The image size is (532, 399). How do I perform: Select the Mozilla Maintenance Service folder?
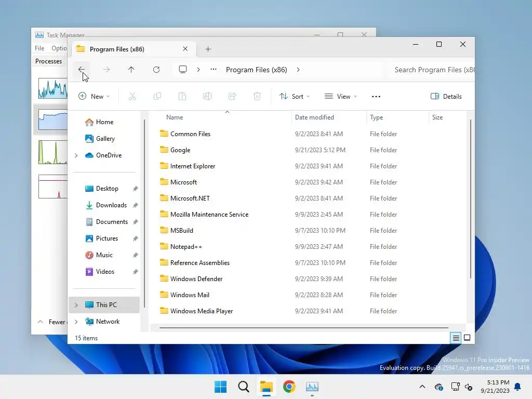[209, 215]
